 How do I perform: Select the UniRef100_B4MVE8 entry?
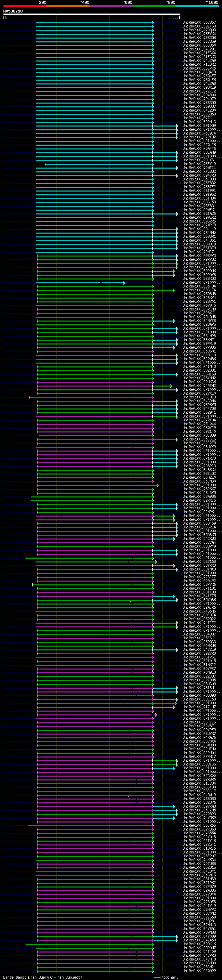pyautogui.click(x=199, y=321)
